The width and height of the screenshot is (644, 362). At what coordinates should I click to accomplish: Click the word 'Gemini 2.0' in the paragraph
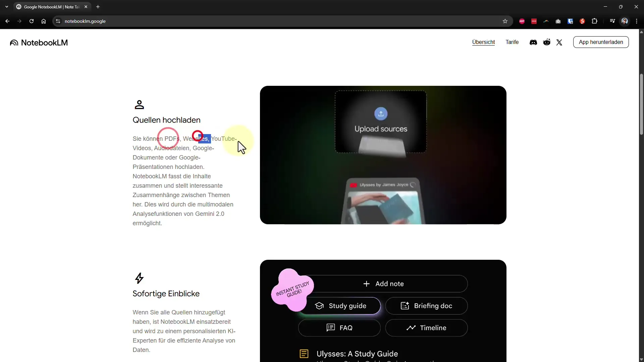[x=210, y=214]
